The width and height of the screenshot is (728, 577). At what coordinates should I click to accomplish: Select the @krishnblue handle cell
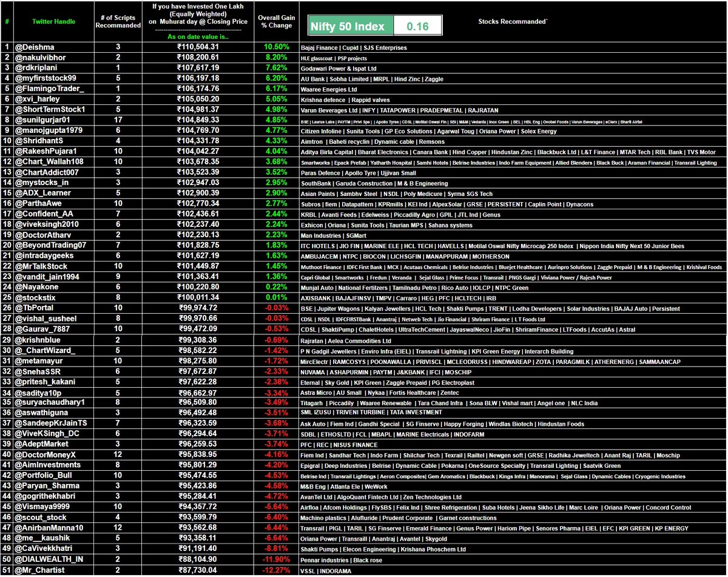(53, 339)
